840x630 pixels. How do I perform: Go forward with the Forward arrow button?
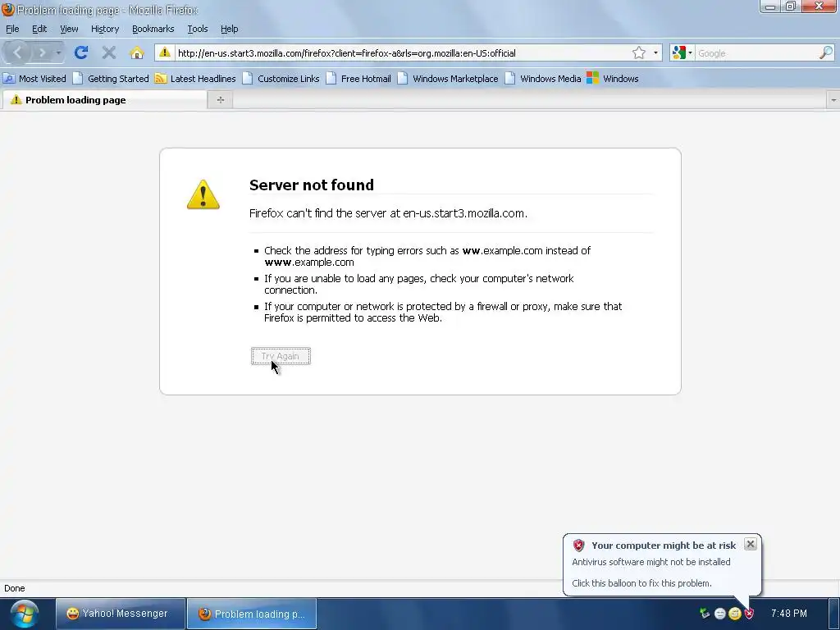pos(42,52)
